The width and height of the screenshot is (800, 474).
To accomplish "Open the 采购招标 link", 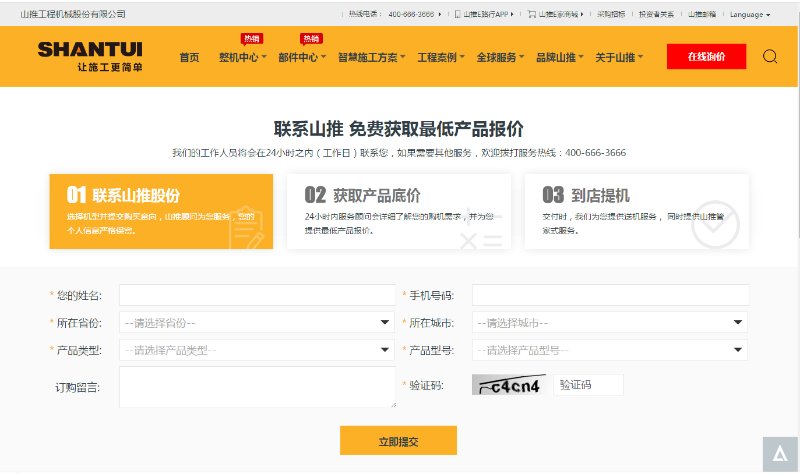I will pyautogui.click(x=611, y=14).
